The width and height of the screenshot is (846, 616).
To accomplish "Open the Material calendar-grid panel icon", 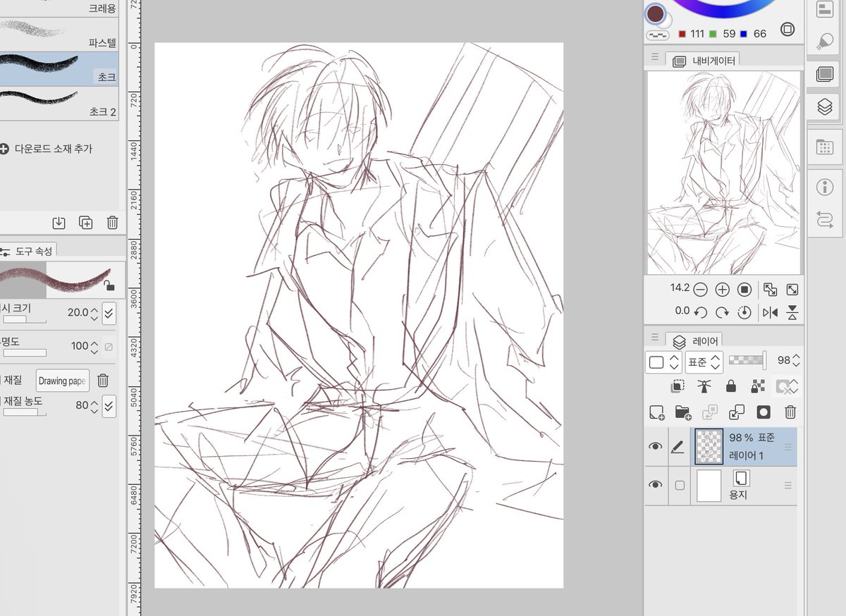I will tap(824, 147).
